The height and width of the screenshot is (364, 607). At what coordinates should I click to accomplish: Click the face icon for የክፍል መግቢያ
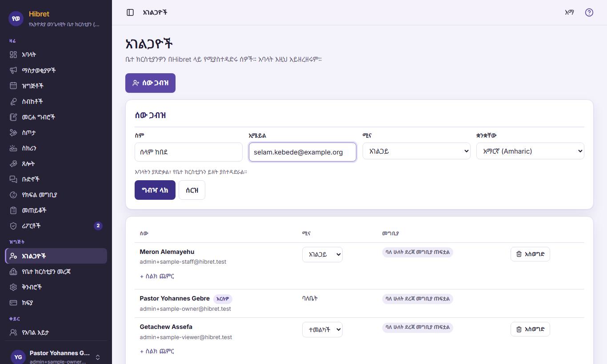[13, 195]
